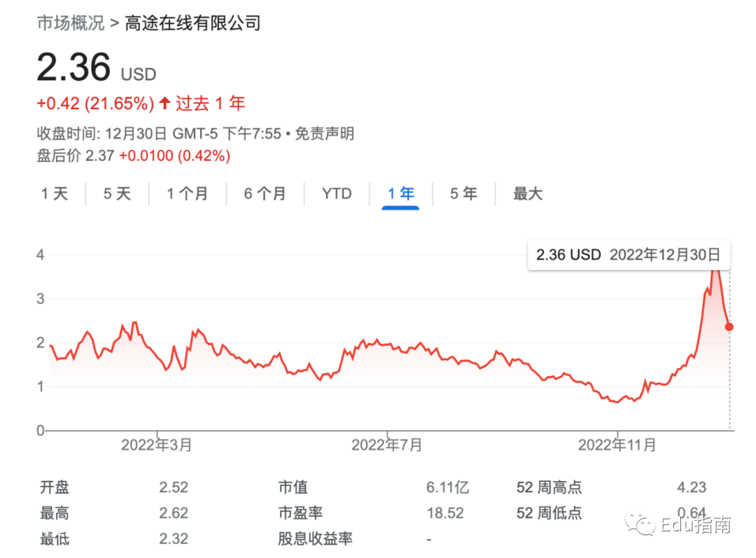Click the 52 周低点 label
Screen dimensions: 756x558
[x=549, y=512]
